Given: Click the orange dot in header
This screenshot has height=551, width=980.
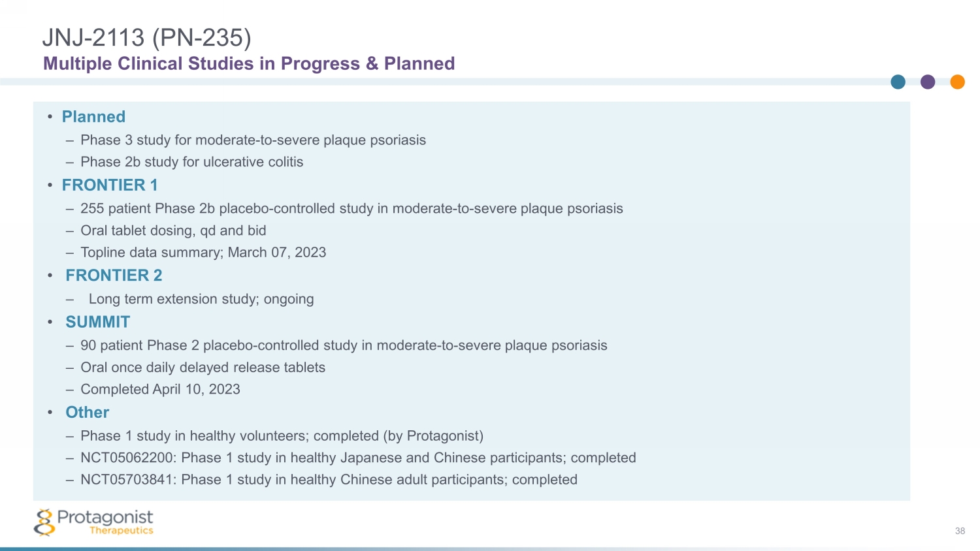Looking at the screenshot, I should point(957,82).
